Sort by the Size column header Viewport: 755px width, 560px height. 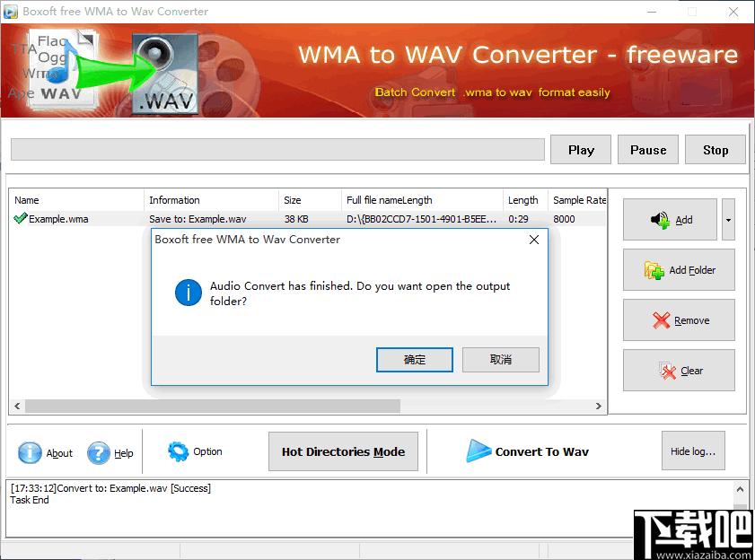tap(310, 200)
